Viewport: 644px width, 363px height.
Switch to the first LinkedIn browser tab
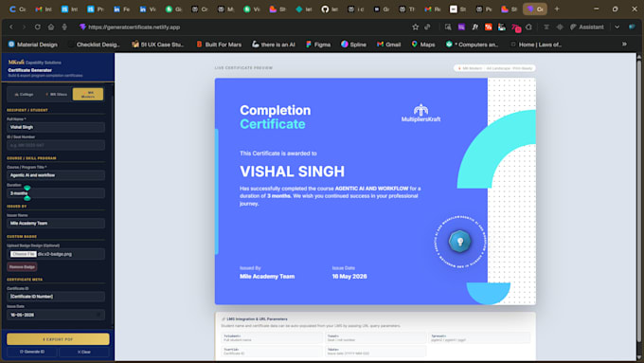(x=121, y=9)
